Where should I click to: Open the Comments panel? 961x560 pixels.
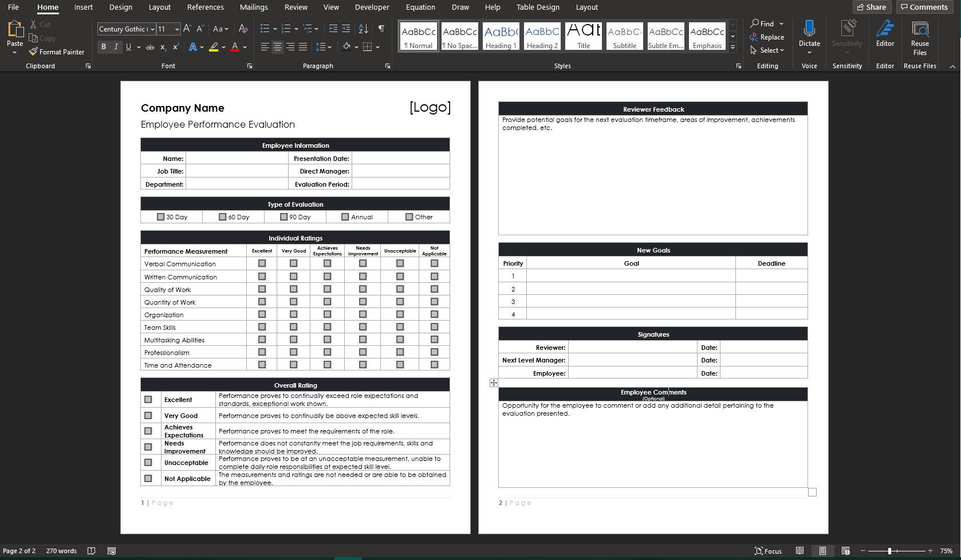pyautogui.click(x=924, y=7)
